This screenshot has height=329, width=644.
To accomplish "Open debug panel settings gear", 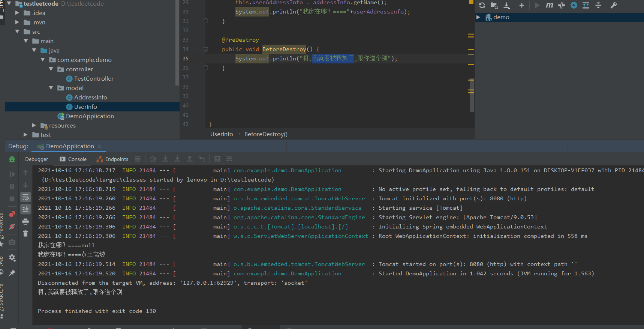I will [12, 258].
